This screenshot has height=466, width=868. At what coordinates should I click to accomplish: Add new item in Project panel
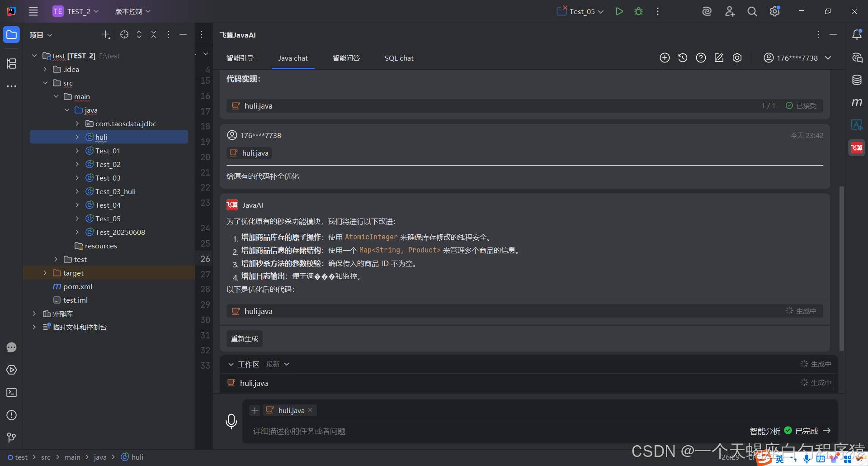point(106,35)
